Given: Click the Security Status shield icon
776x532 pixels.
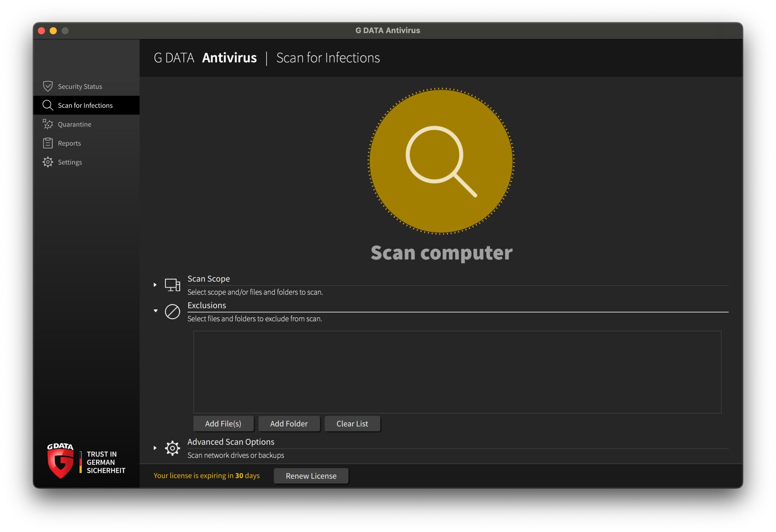Looking at the screenshot, I should [x=48, y=86].
